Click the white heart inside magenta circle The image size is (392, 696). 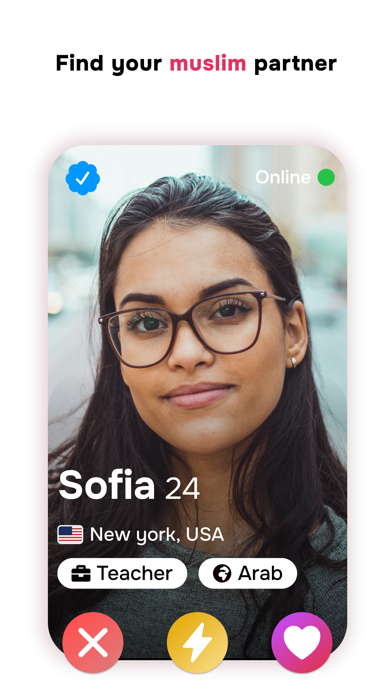pyautogui.click(x=302, y=643)
